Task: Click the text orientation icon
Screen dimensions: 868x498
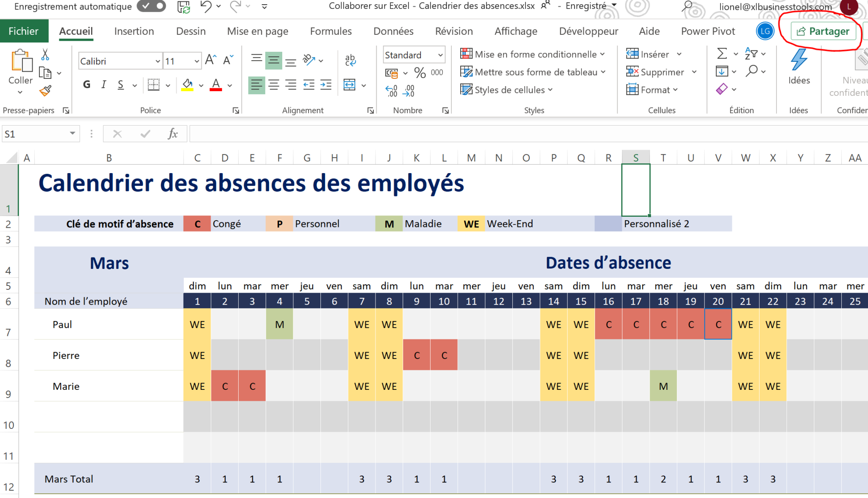Action: click(x=309, y=60)
